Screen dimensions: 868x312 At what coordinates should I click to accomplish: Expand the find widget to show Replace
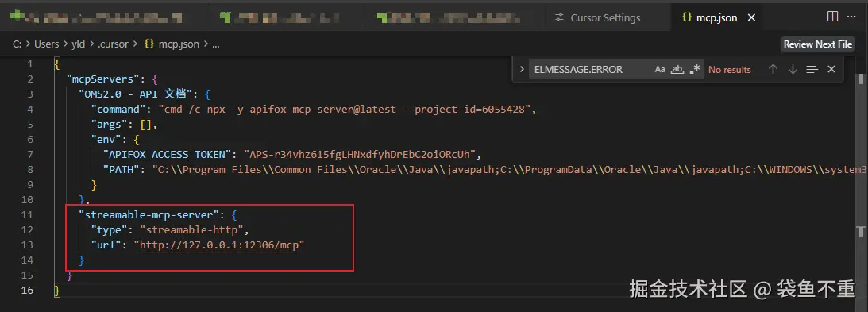[522, 69]
